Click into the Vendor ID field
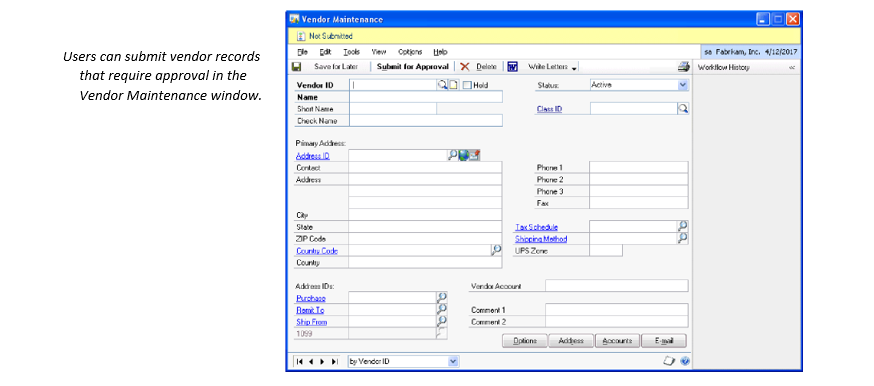 click(393, 85)
